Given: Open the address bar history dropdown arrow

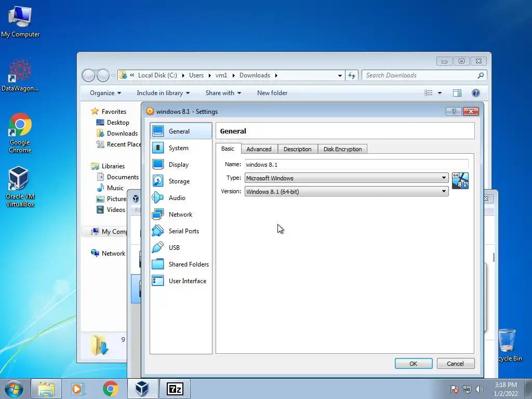Looking at the screenshot, I should click(x=340, y=75).
